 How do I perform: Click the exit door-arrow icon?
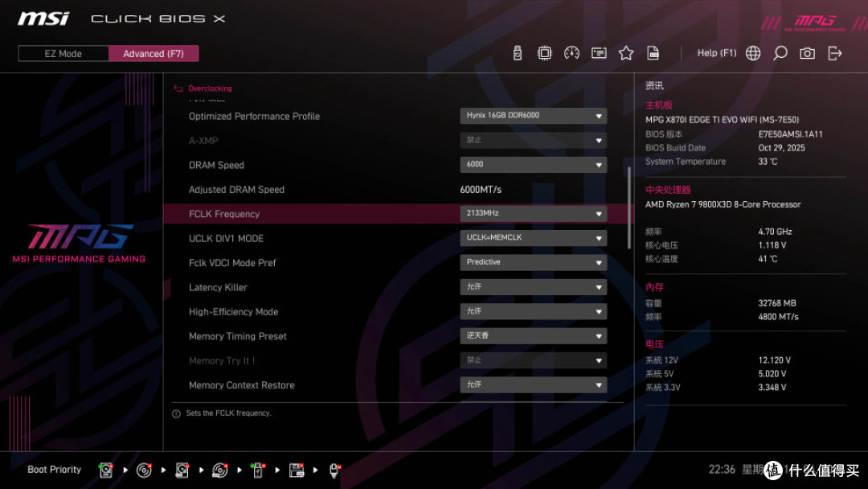click(834, 53)
